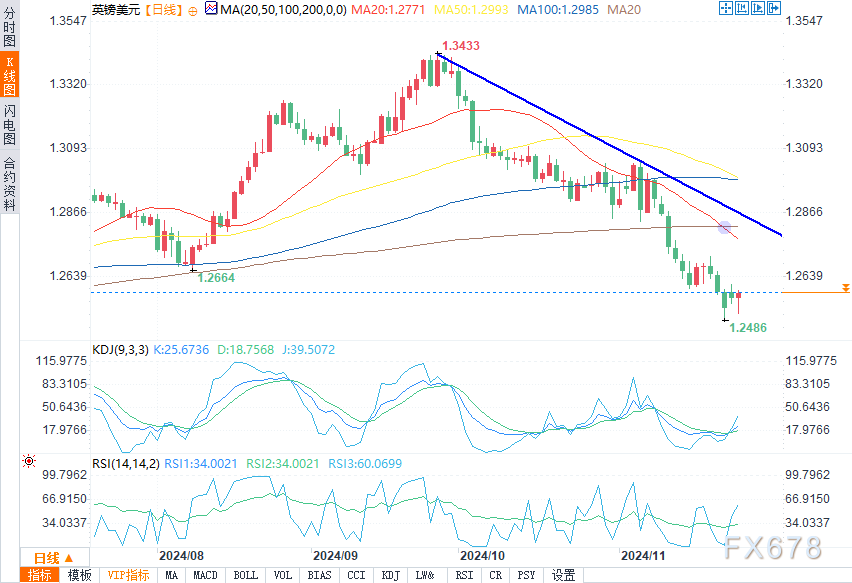Select the VOL indicator button
Viewport: 852px width, 583px height.
click(x=283, y=575)
